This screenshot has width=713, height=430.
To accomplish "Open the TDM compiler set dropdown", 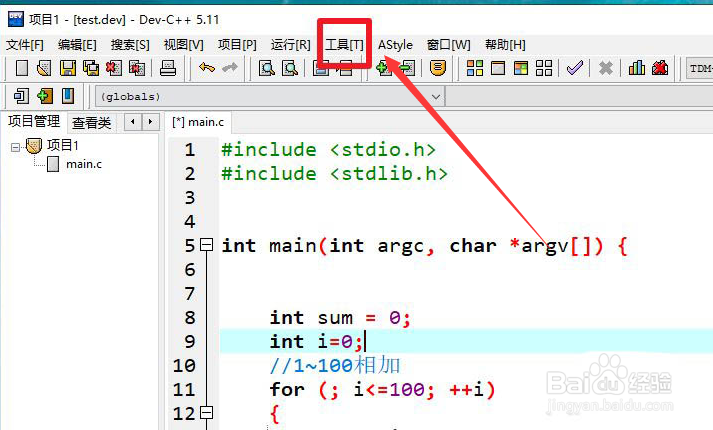I will (699, 69).
